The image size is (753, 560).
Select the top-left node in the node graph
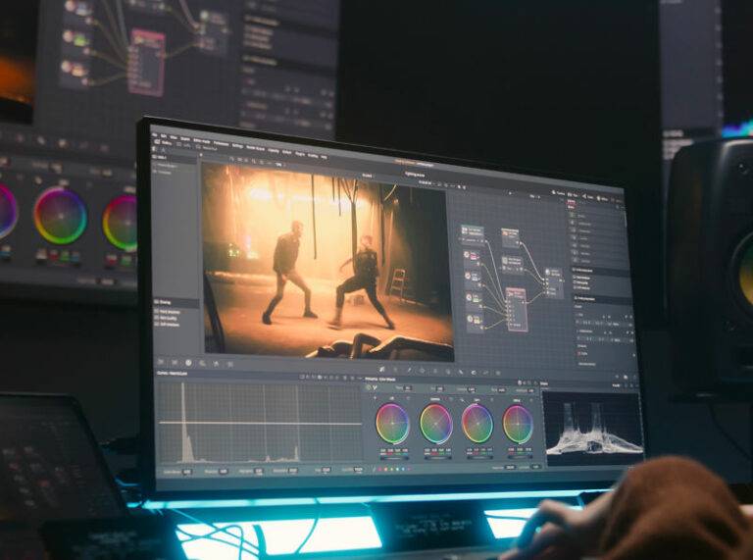[473, 232]
